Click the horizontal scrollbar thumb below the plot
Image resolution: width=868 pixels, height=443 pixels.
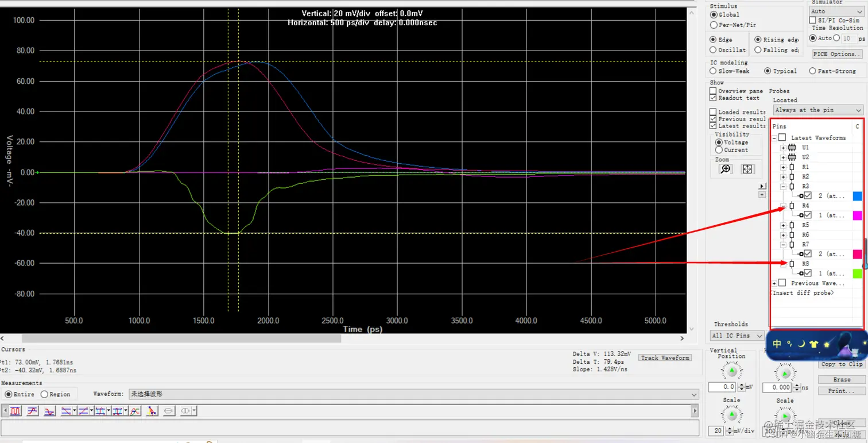pos(181,338)
